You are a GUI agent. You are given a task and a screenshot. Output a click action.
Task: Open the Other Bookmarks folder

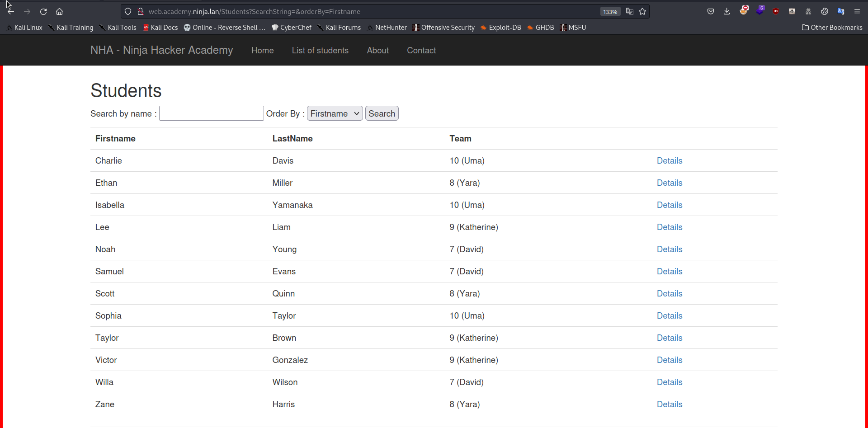tap(832, 28)
